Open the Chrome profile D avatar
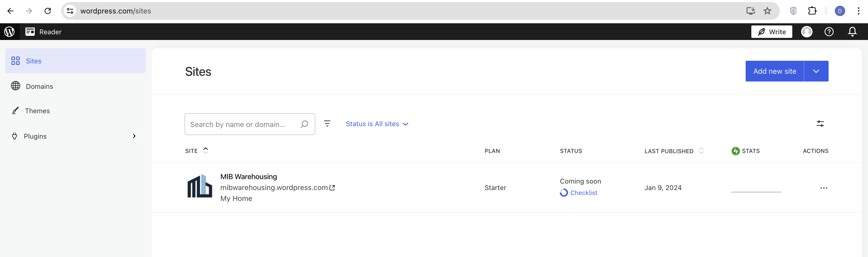This screenshot has height=257, width=868. [840, 11]
